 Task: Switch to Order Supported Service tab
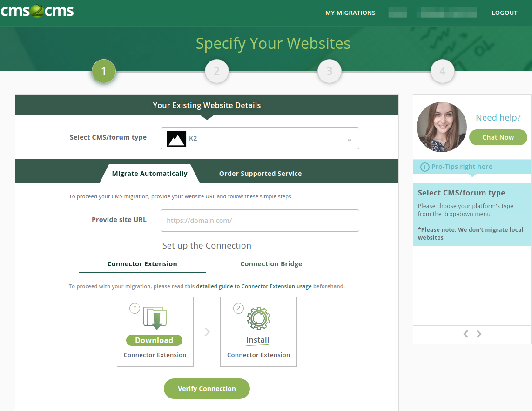[260, 174]
